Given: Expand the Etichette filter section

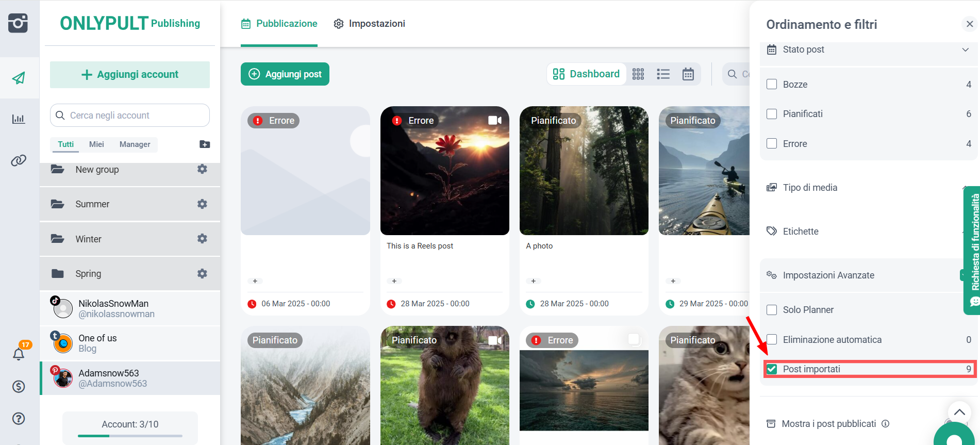Looking at the screenshot, I should coord(800,232).
